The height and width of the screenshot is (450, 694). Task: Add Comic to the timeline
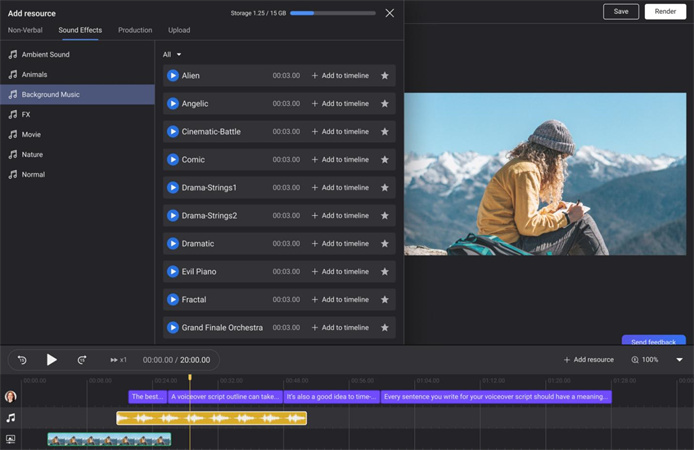tap(340, 160)
